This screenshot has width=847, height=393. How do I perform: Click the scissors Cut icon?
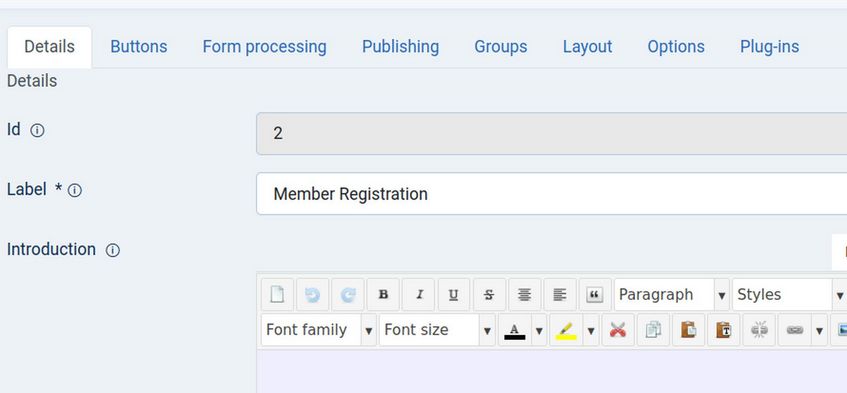(618, 330)
